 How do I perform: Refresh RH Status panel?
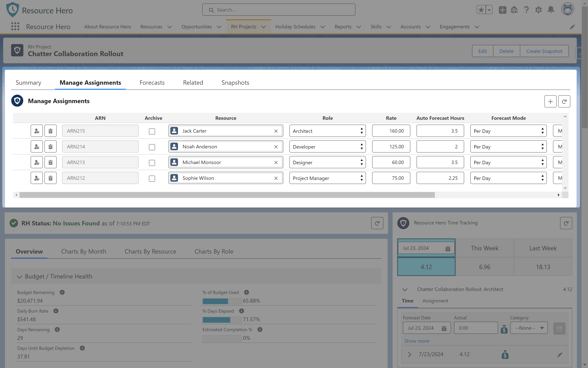click(377, 223)
